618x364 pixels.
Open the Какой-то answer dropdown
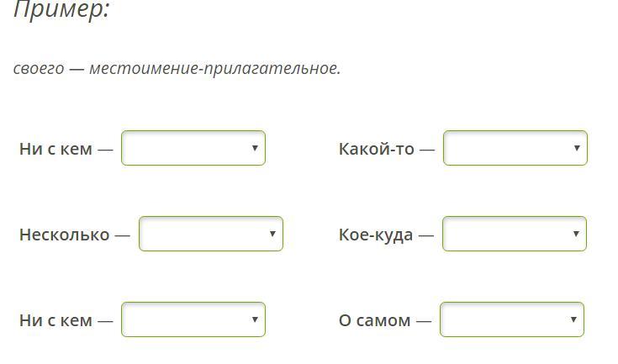click(x=515, y=148)
